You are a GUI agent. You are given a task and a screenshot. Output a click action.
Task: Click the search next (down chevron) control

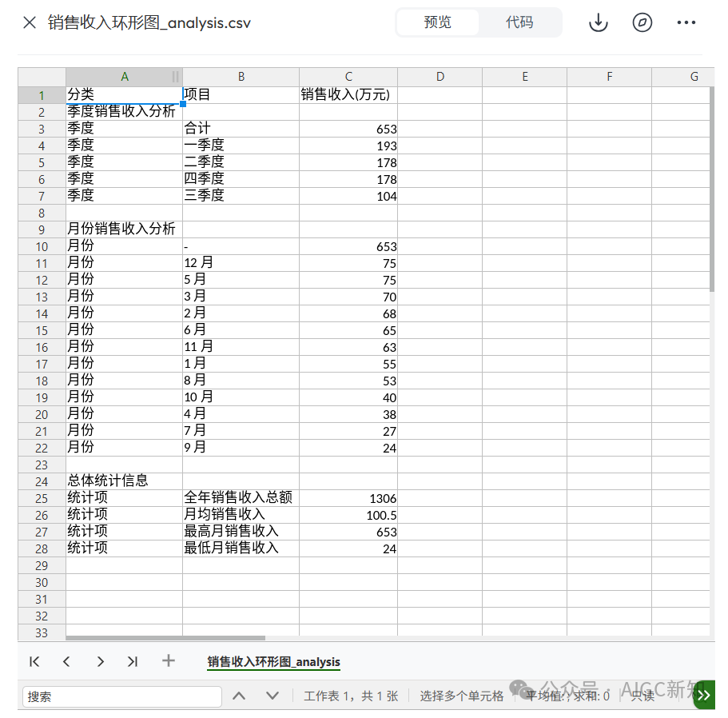[x=273, y=695]
